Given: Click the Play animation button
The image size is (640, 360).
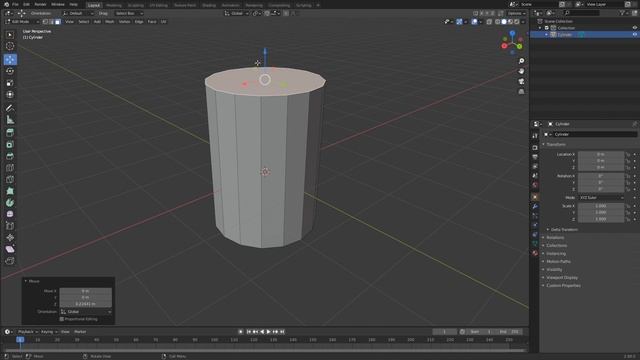Looking at the screenshot, I should coord(269,332).
